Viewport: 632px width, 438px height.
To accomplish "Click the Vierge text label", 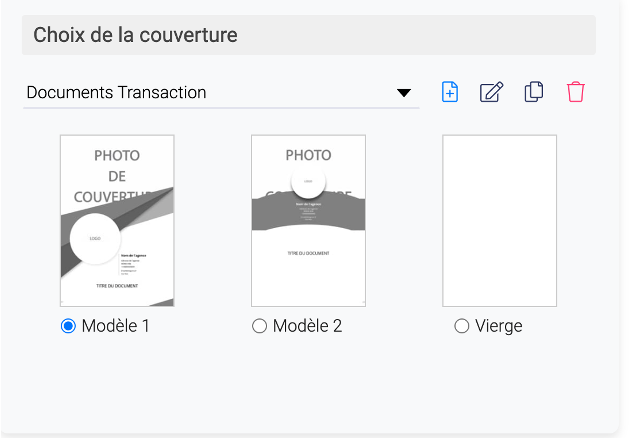I will 499,326.
